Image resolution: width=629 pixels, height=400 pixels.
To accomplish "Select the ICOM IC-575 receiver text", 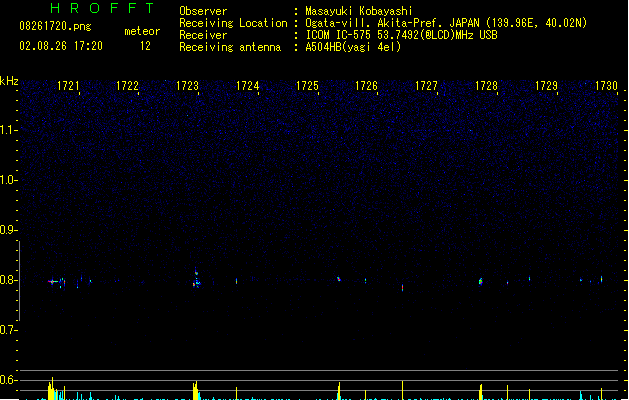I will [401, 35].
